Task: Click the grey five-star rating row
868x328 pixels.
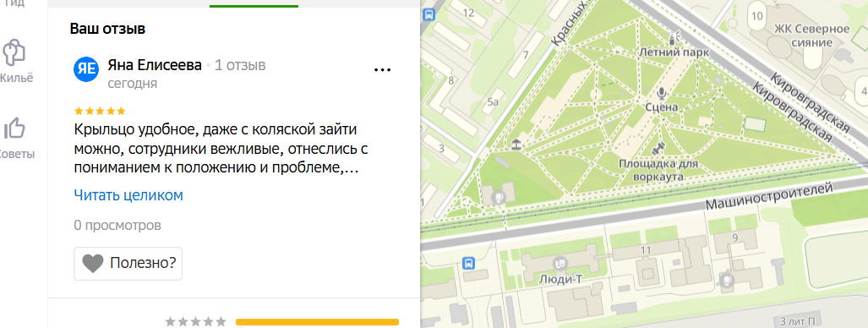Action: click(196, 321)
